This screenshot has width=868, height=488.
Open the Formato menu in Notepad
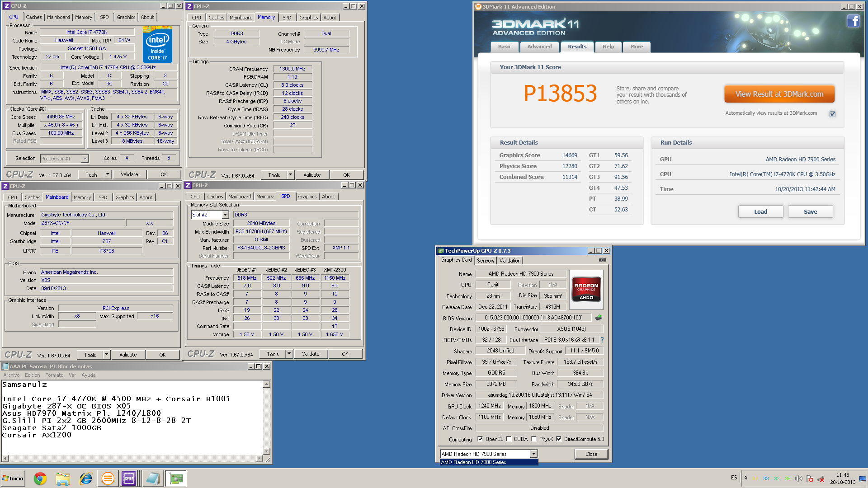[54, 375]
